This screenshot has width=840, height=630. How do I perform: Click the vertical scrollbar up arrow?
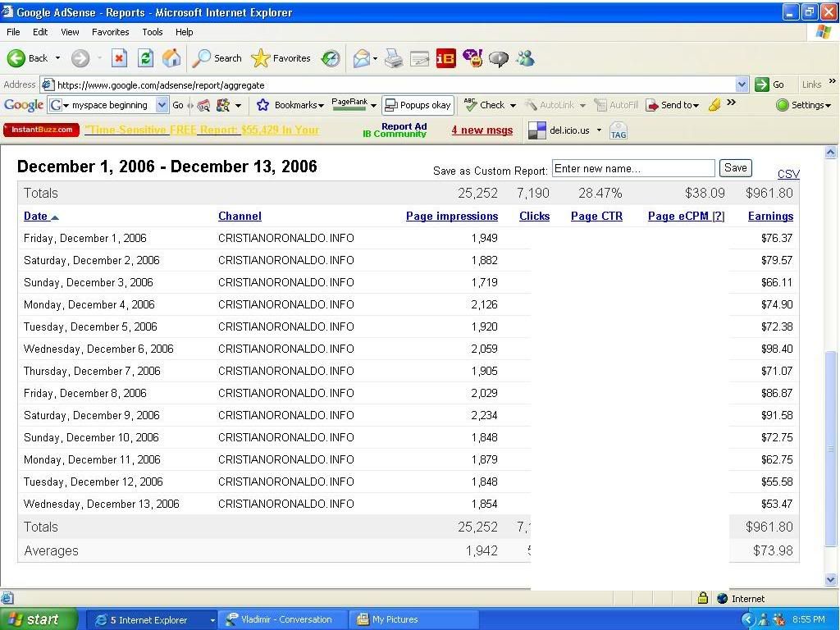pyautogui.click(x=830, y=152)
